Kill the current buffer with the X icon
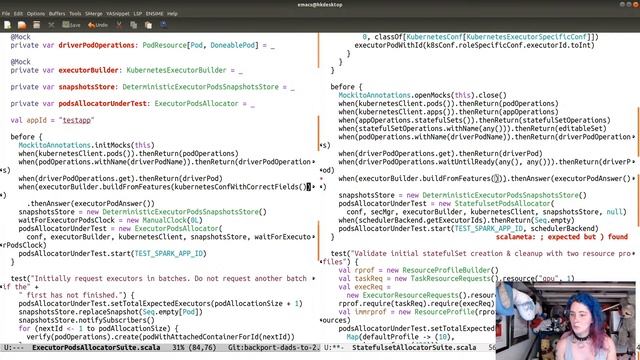Viewport: 640px width, 360px height. [x=51, y=25]
